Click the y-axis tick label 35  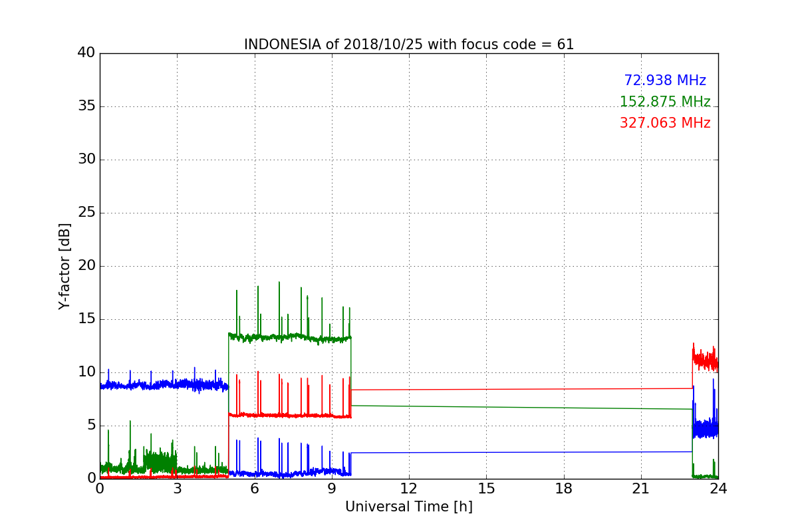(x=86, y=106)
